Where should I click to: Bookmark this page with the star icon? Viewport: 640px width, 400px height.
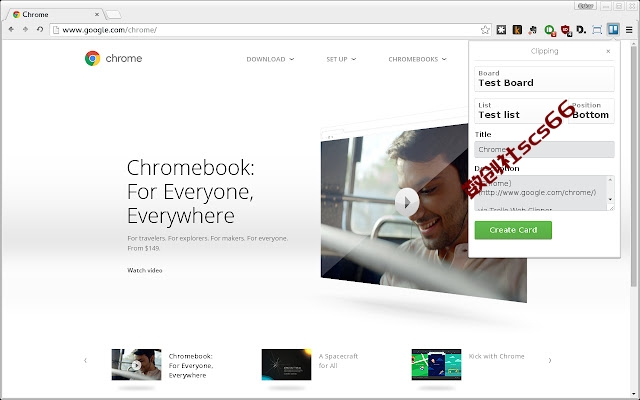pos(485,30)
